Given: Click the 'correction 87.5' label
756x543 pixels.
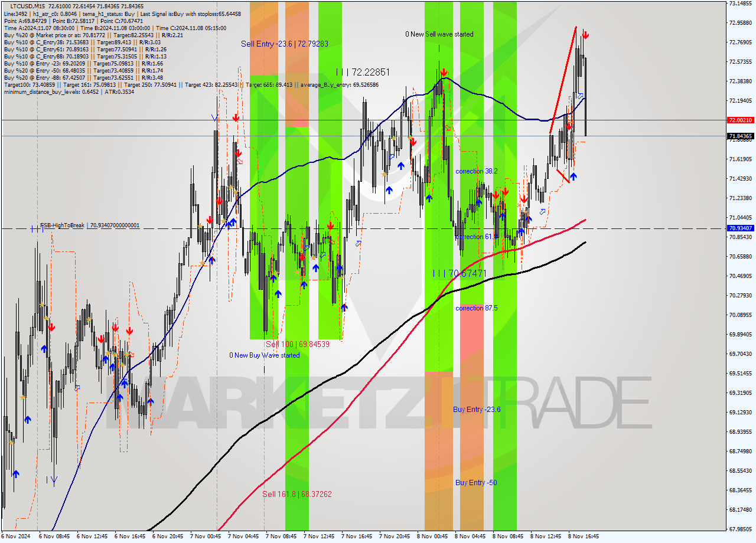Looking at the screenshot, I should coord(476,308).
